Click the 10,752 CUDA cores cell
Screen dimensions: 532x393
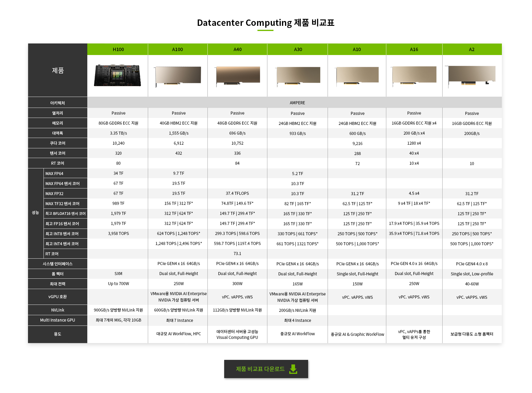tap(237, 143)
